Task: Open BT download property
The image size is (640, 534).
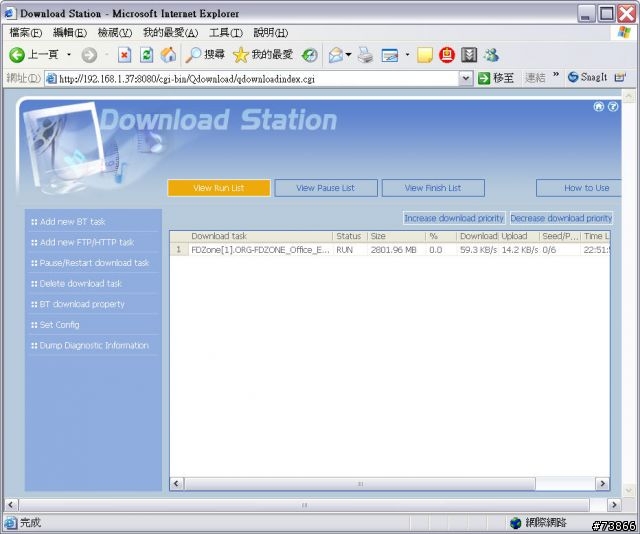Action: (x=82, y=304)
